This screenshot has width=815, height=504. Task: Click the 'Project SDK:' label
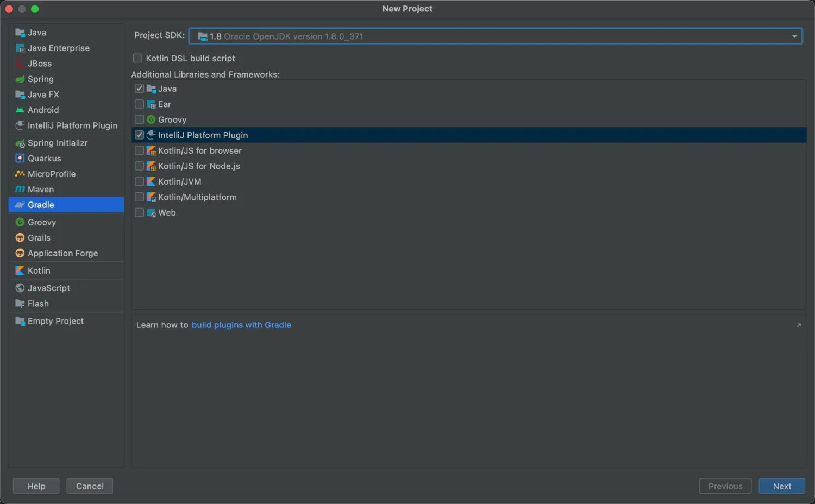[x=160, y=35]
